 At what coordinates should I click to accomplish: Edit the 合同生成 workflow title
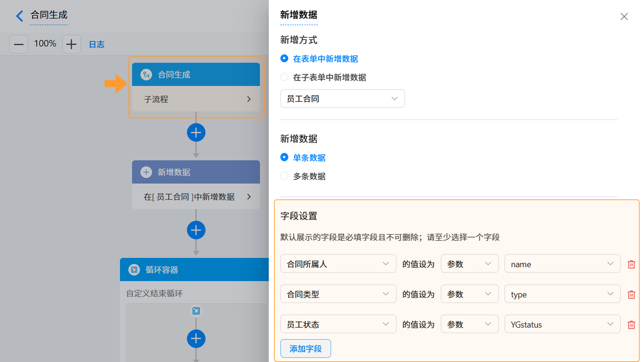[49, 15]
